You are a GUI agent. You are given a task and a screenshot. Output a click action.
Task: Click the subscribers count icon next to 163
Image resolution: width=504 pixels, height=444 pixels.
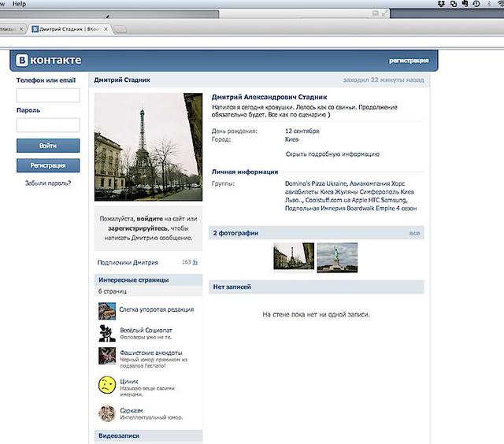(195, 262)
